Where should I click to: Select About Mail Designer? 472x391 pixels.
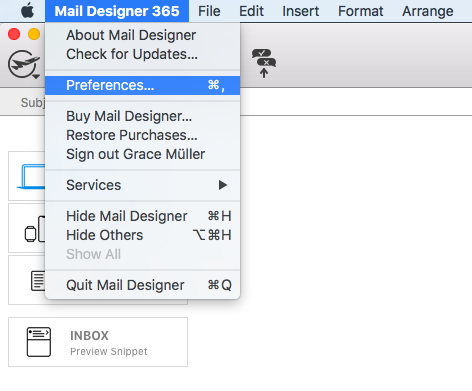pos(143,35)
